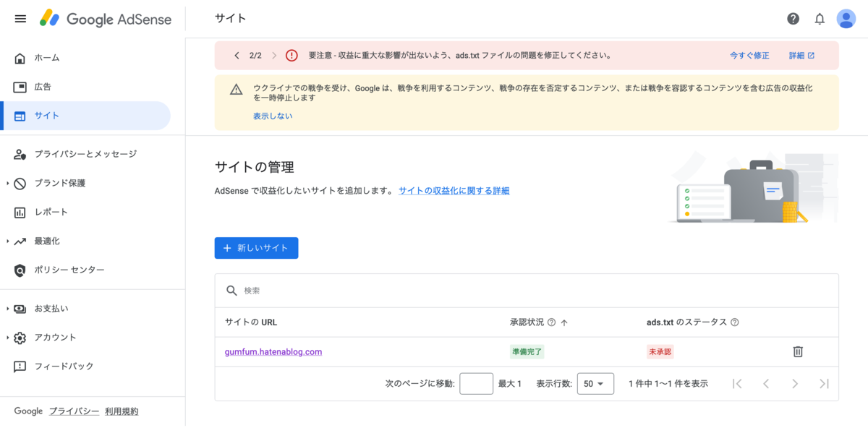Delete the site using the trash icon

tap(798, 351)
